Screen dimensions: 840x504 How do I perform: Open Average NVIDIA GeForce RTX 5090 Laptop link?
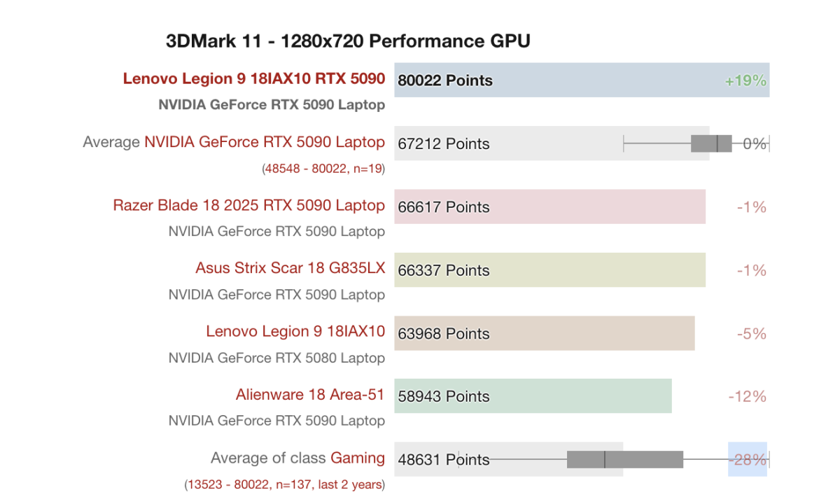[x=264, y=142]
